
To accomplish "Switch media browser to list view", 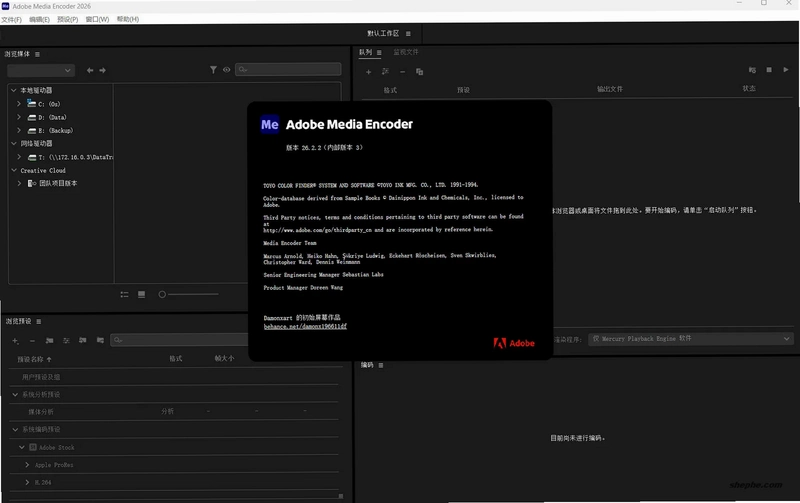I will (x=124, y=294).
